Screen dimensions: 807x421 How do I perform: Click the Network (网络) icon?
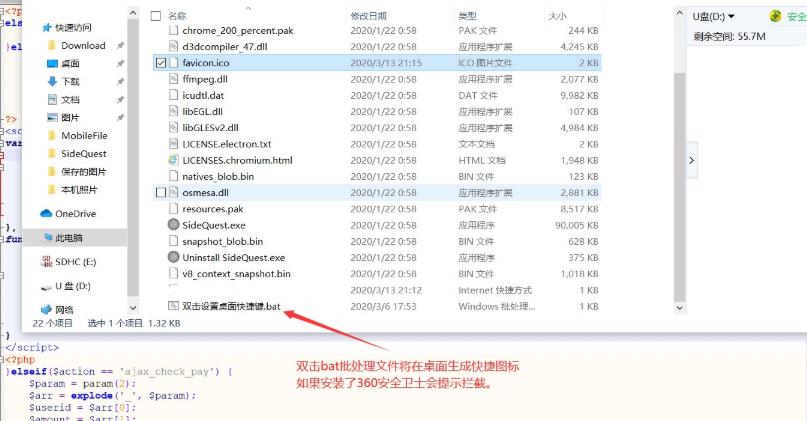[x=46, y=309]
